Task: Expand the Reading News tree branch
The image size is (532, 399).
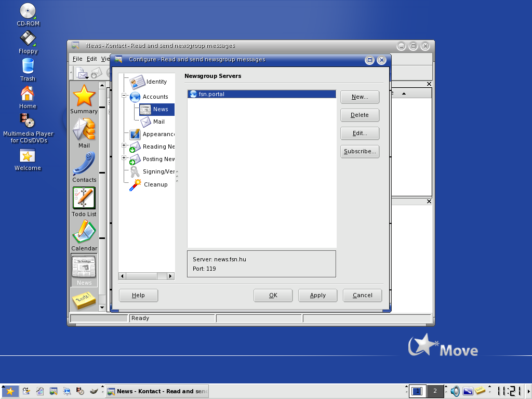Action: coord(124,145)
